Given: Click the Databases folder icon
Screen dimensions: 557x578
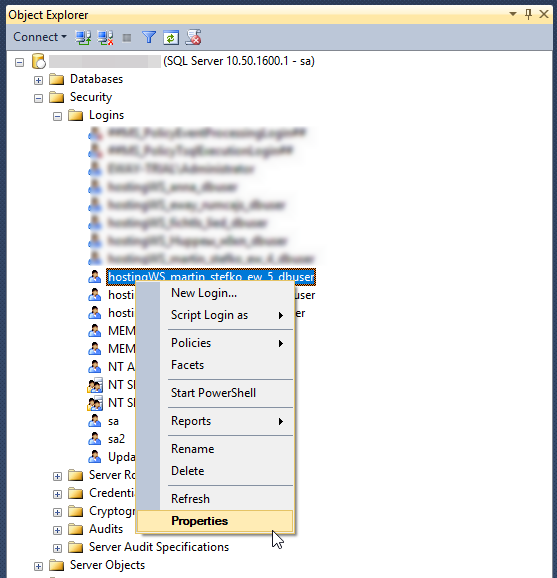Looking at the screenshot, I should pyautogui.click(x=56, y=79).
